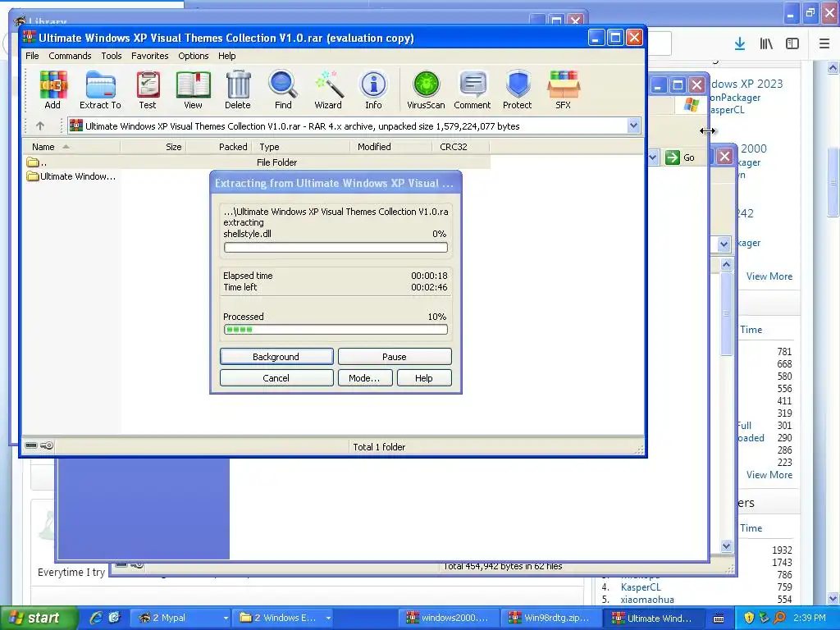Sort by the CRC32 column header
Image resolution: width=840 pixels, height=630 pixels.
point(461,147)
